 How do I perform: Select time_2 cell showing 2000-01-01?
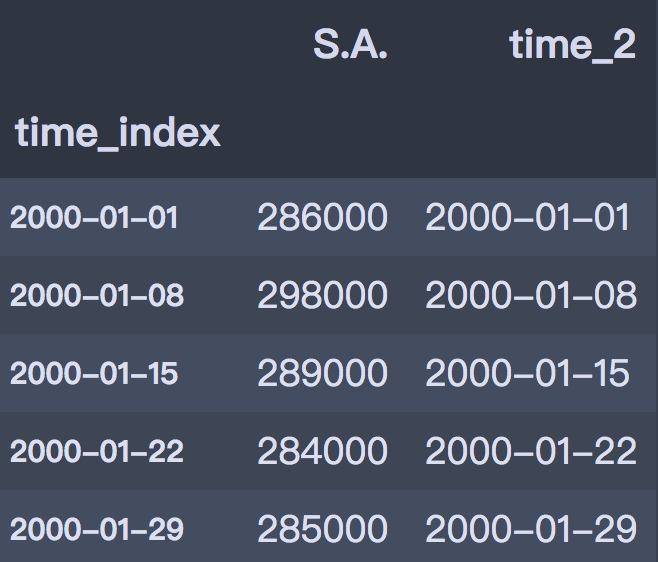(528, 218)
